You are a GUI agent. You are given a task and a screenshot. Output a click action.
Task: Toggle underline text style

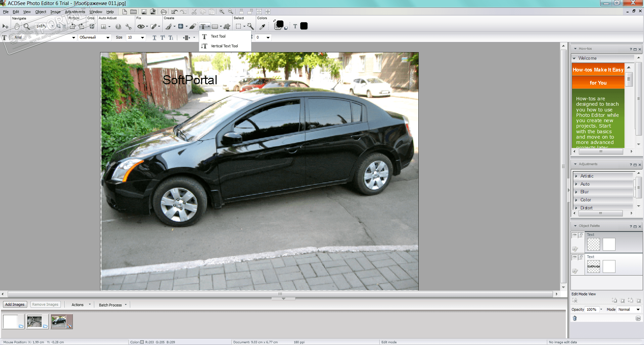(154, 38)
